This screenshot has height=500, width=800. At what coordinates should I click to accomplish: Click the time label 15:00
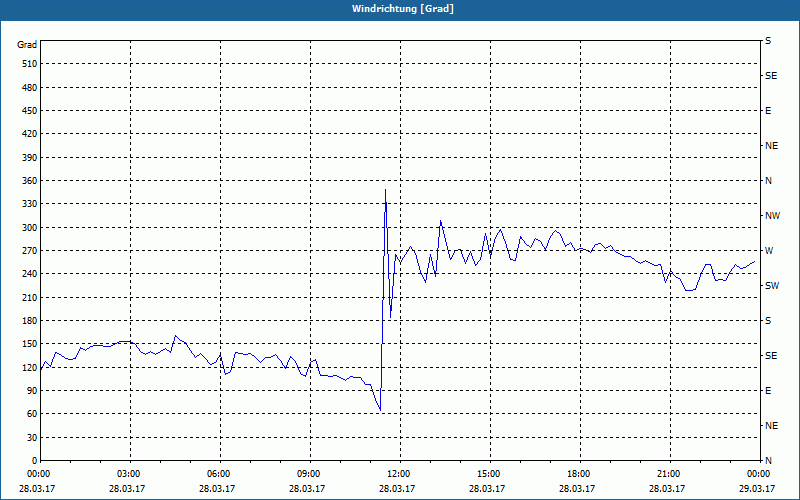[488, 473]
